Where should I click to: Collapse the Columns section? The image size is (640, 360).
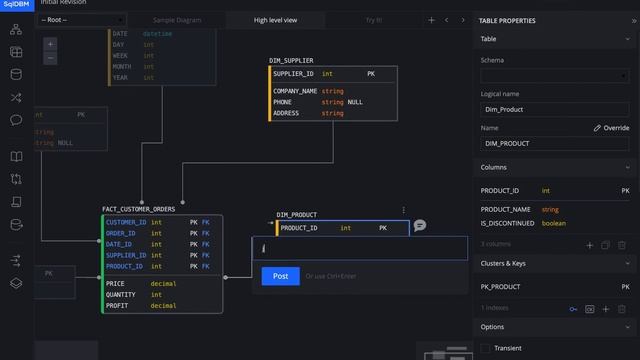(627, 167)
